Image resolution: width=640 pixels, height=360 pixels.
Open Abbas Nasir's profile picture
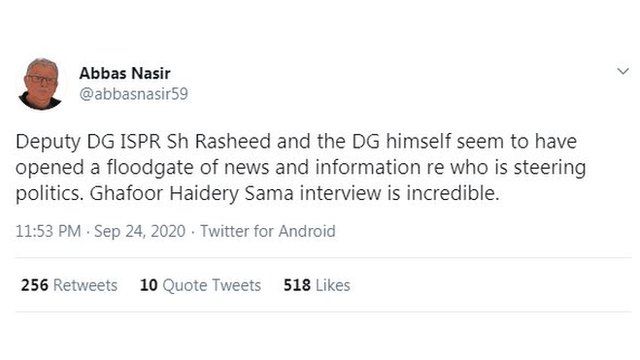pyautogui.click(x=40, y=84)
